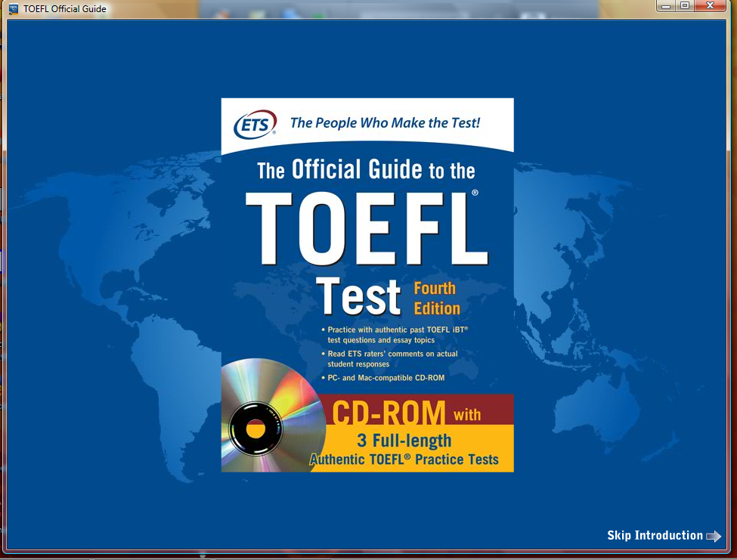Click the TOEFL book cover image

(x=367, y=285)
